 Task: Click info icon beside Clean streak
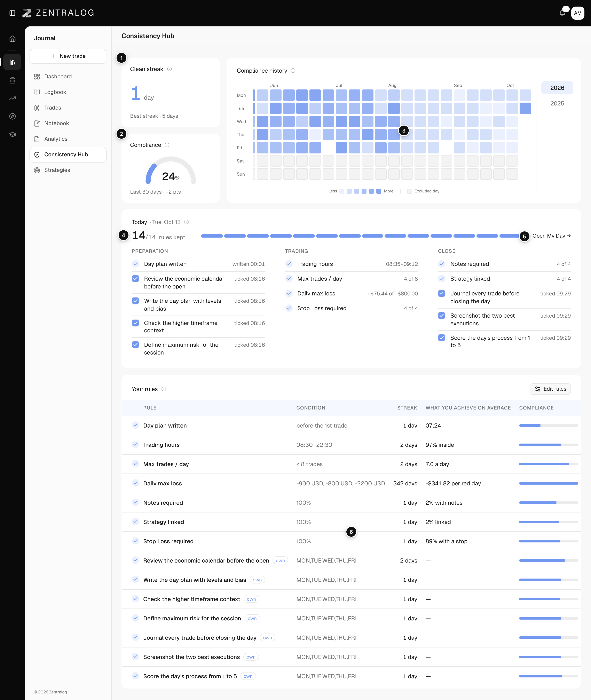[x=170, y=69]
